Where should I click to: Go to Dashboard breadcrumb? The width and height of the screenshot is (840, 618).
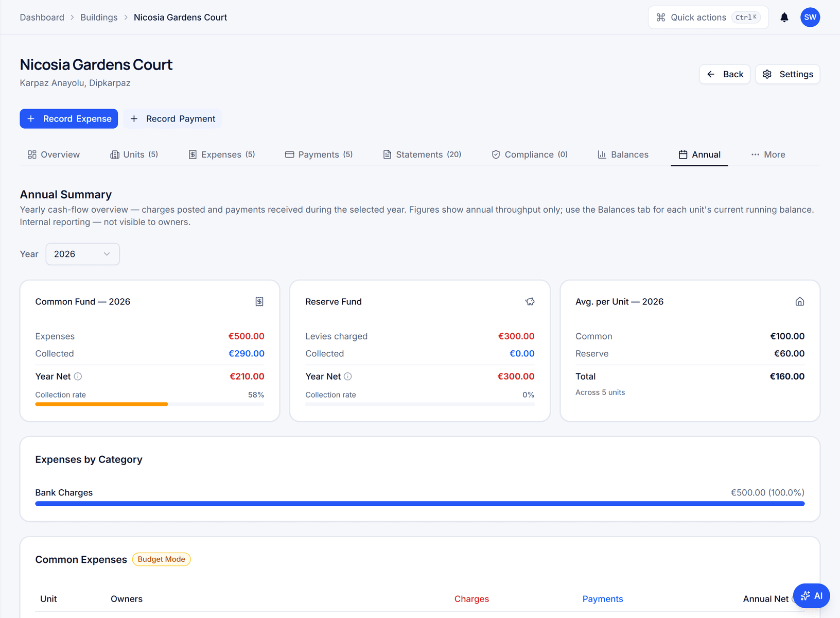tap(42, 18)
